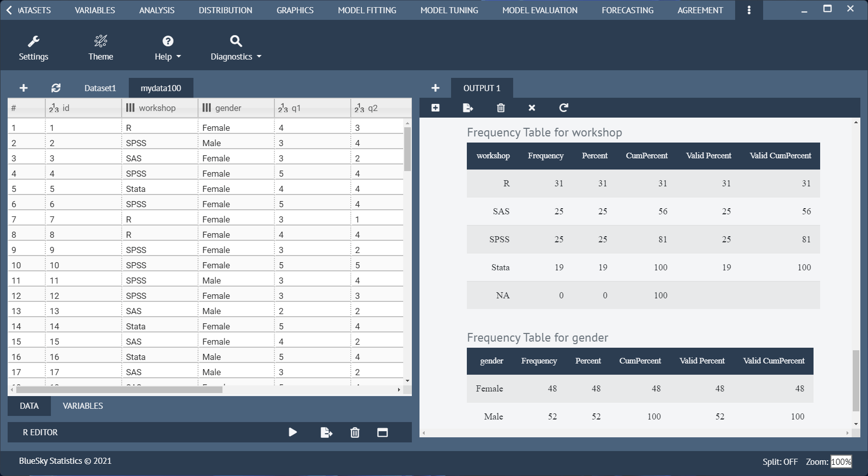868x476 pixels.
Task: Open the Theme selector
Action: [x=100, y=47]
